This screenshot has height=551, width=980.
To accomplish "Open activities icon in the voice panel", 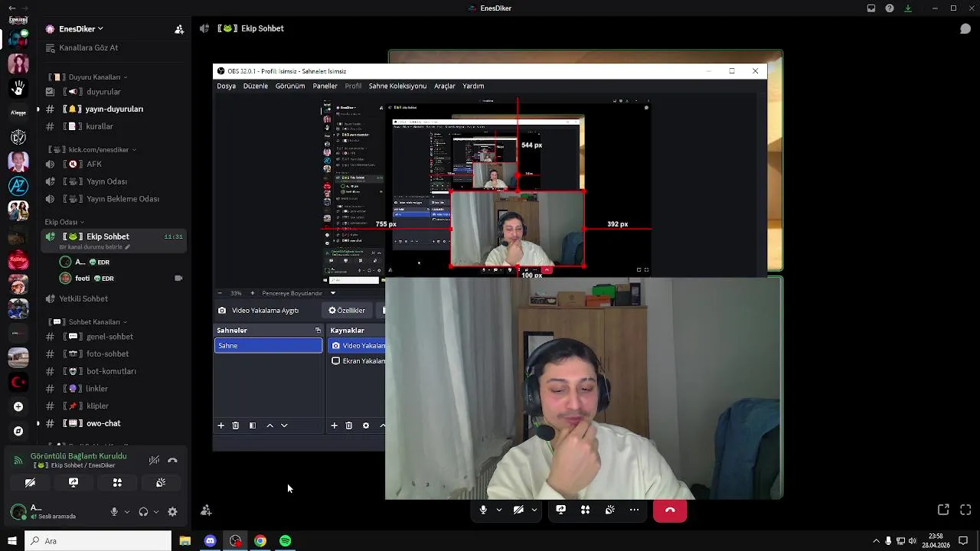I will click(x=117, y=483).
